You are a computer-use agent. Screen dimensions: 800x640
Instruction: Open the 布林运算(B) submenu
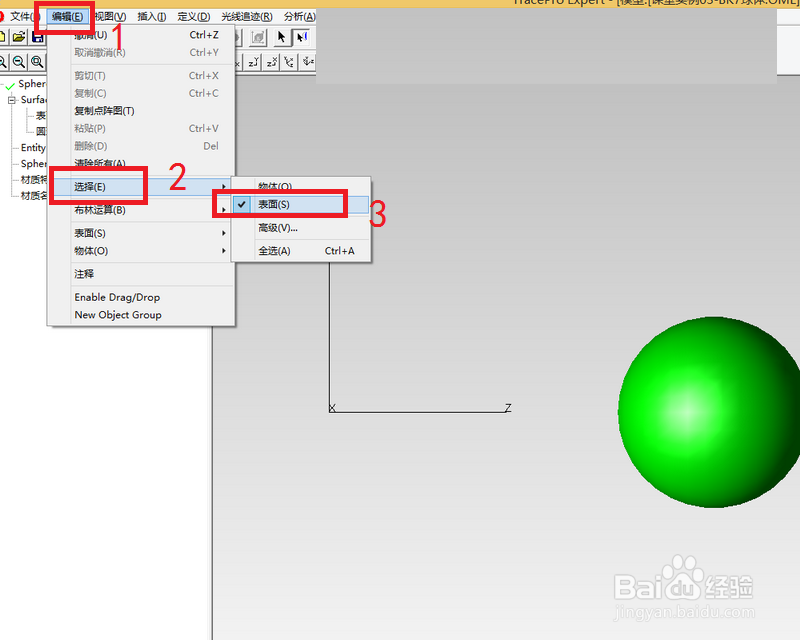pyautogui.click(x=141, y=210)
